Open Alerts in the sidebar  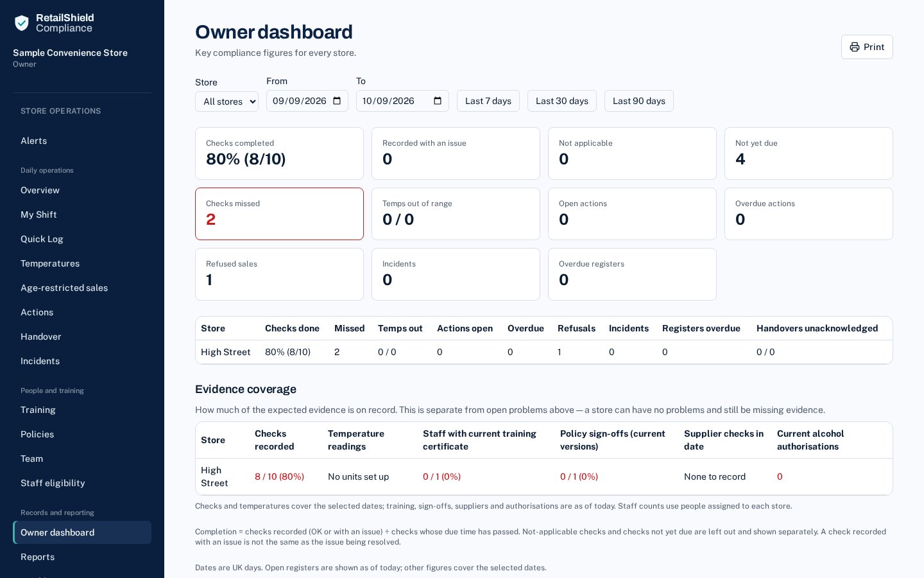82,141
